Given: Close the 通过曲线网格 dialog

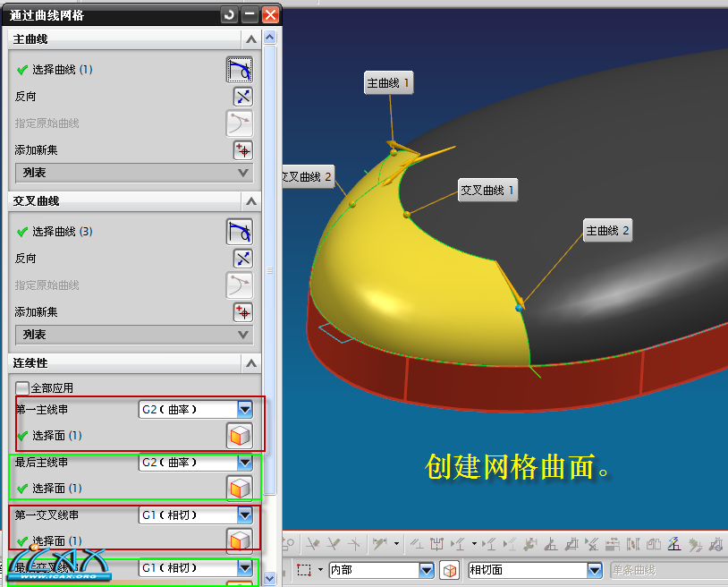Looking at the screenshot, I should [x=270, y=15].
